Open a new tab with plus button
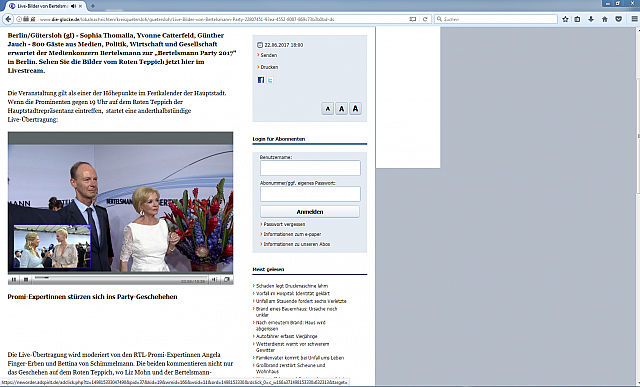 click(93, 6)
